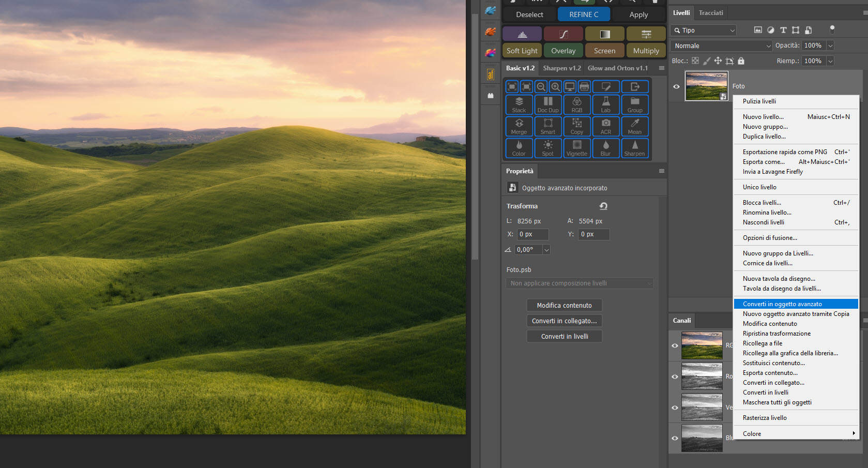This screenshot has height=468, width=868.
Task: Open the rotation angle dropdown arrow
Action: coord(546,250)
